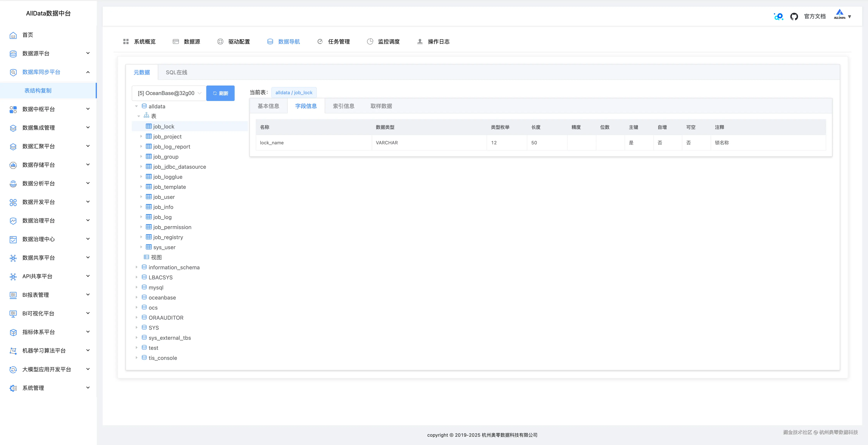Click the GitHub icon in header

coord(794,16)
